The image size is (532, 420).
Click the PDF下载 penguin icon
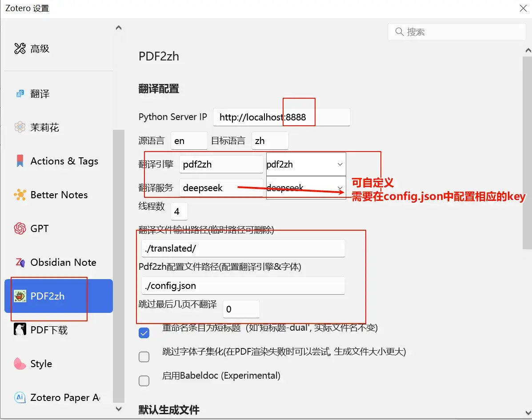coord(20,330)
